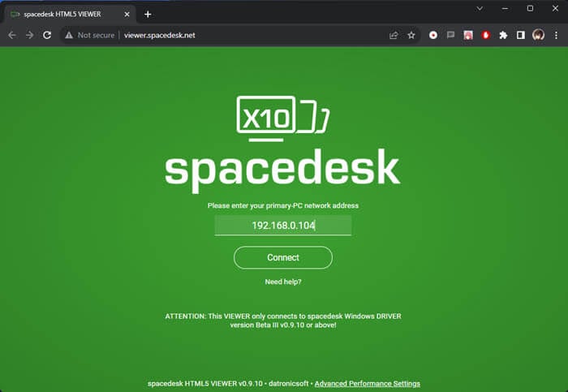Open the Chrome three-dot menu

556,35
